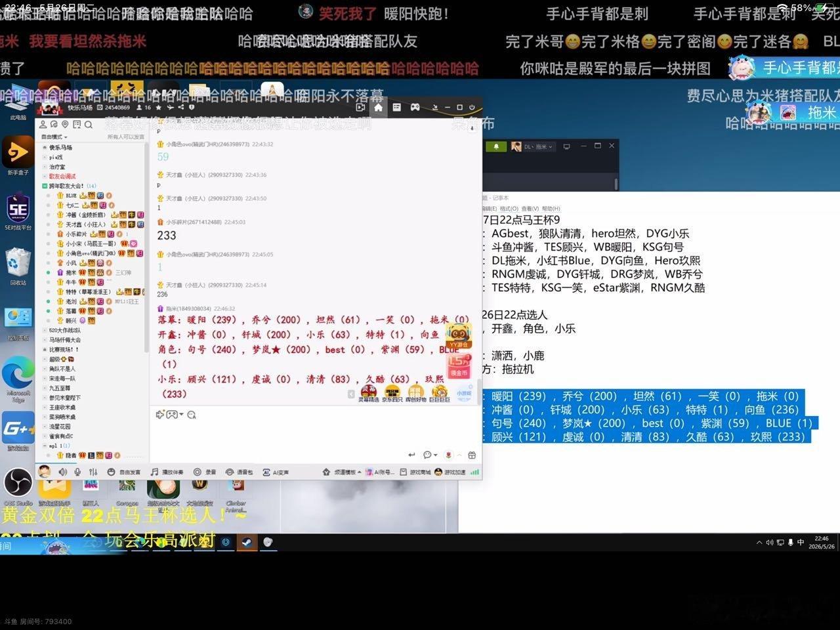Select the 治疗室 channel
Image resolution: width=840 pixels, height=630 pixels.
coord(58,167)
